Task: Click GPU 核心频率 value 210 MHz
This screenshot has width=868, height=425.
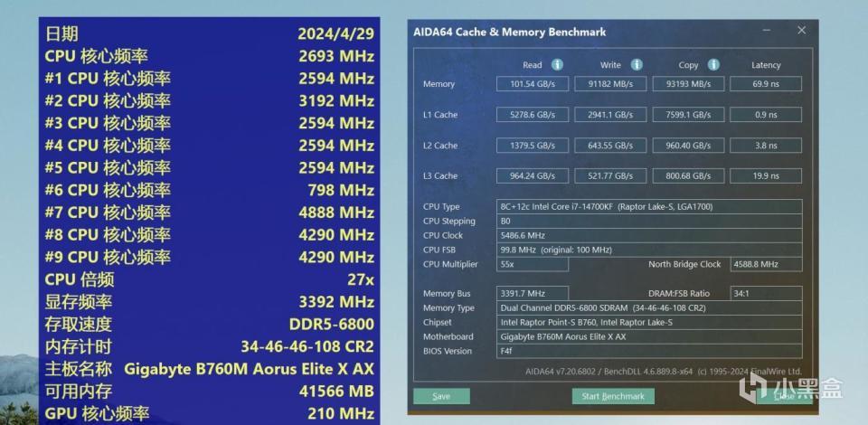Action: click(x=341, y=413)
